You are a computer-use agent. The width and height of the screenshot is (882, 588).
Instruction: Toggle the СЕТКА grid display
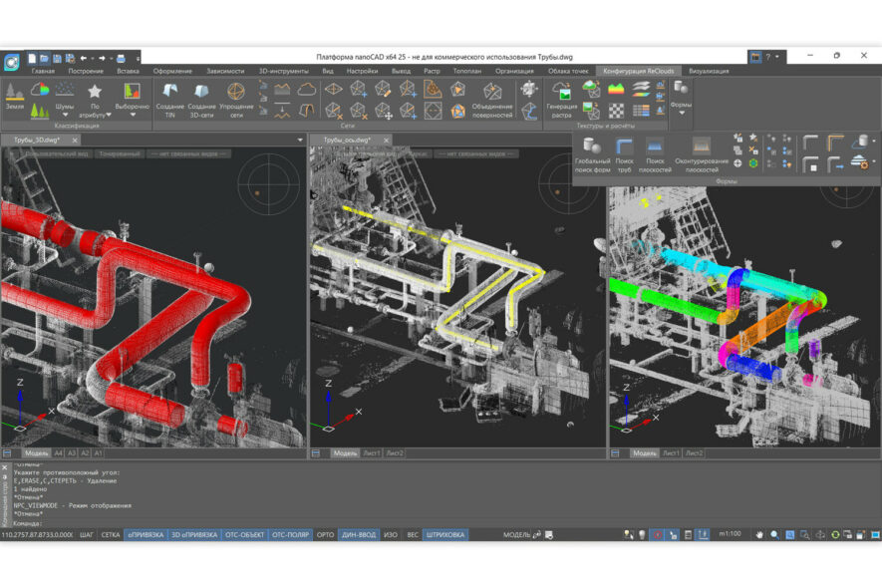click(111, 535)
